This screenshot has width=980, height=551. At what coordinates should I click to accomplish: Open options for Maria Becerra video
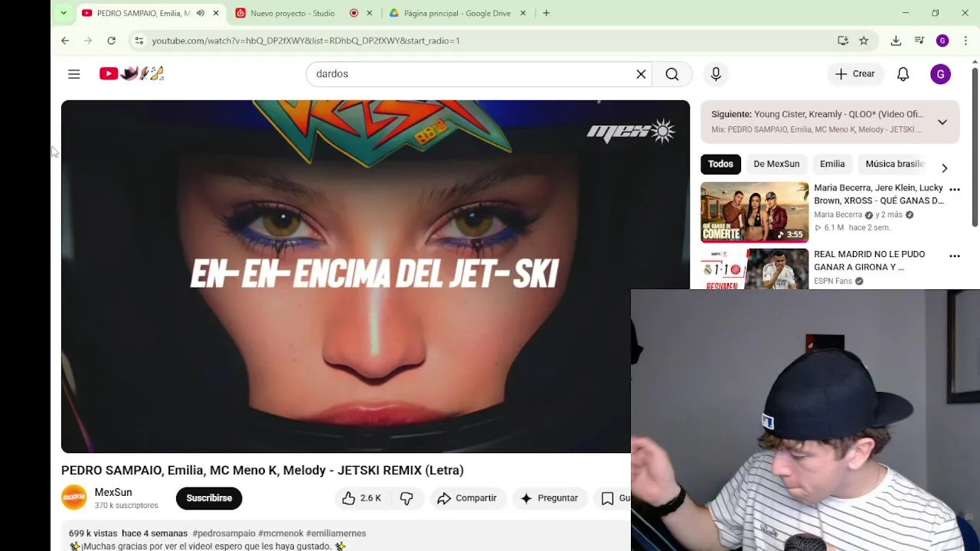coord(955,189)
